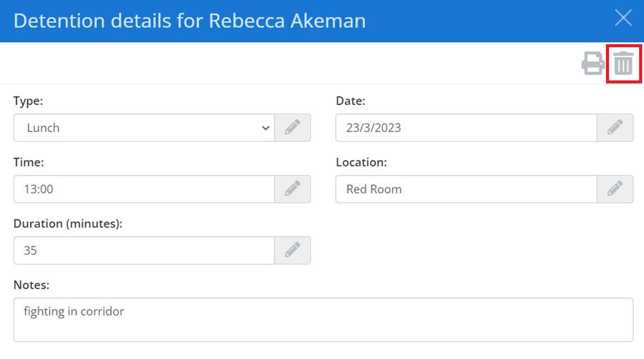Click the "Location:" field label

coord(362,163)
